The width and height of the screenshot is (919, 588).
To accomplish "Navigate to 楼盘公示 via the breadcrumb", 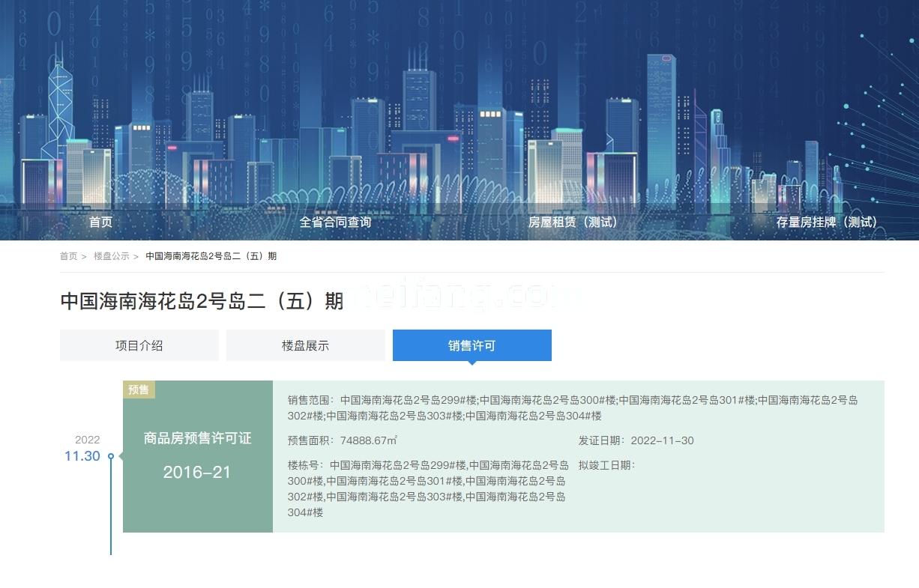I will (111, 256).
